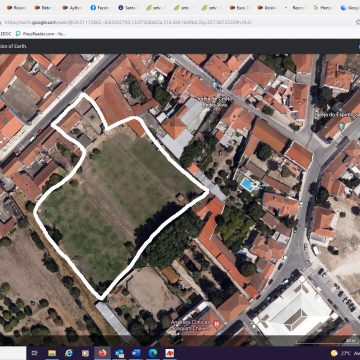Click the Análises Clínicas Joaquim Chaves map marker
The image size is (360, 360).
coord(217,324)
